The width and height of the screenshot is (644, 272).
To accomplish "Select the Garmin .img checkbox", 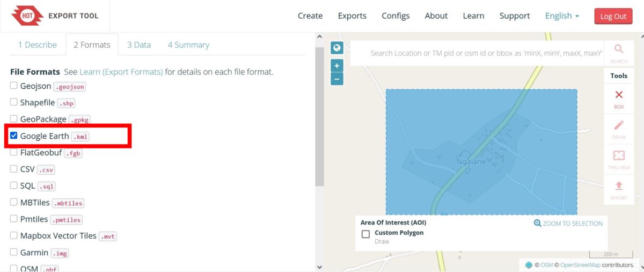I will [x=14, y=252].
